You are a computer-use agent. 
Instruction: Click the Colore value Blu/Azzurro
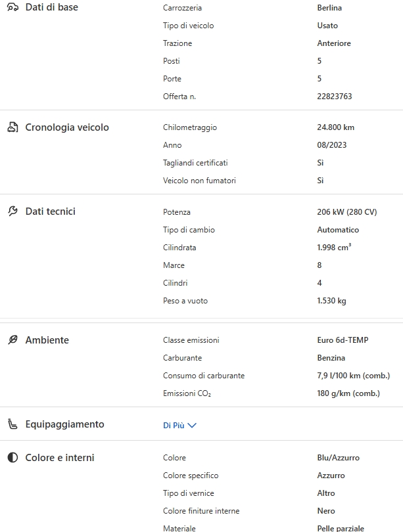click(338, 458)
